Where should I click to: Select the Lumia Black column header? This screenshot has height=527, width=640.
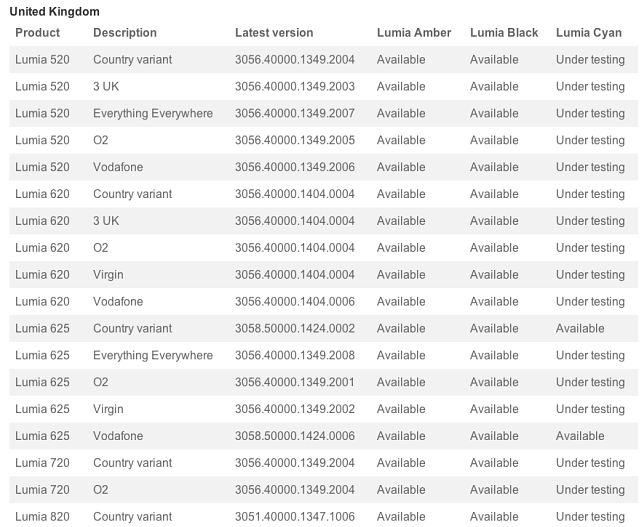pyautogui.click(x=504, y=33)
